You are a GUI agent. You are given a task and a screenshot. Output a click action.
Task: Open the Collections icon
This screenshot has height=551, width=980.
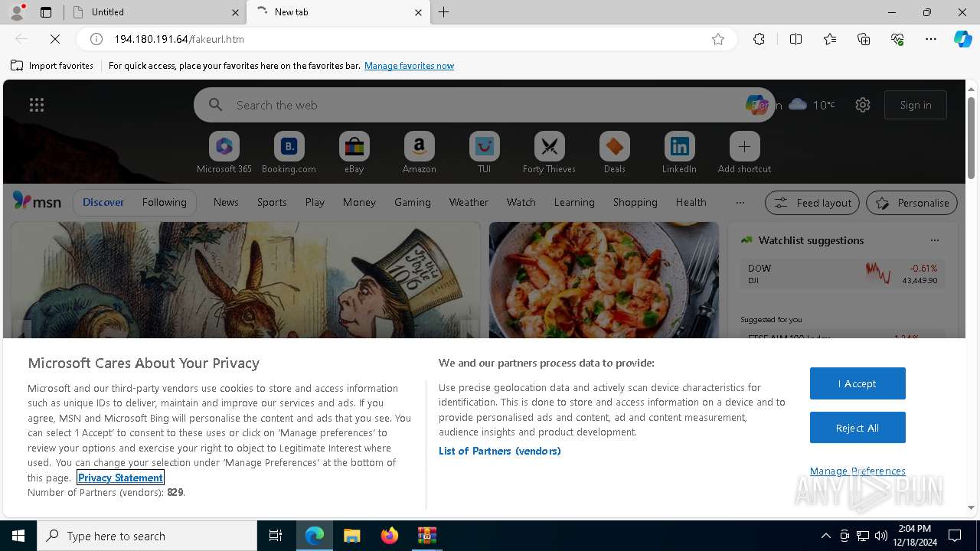(x=864, y=39)
